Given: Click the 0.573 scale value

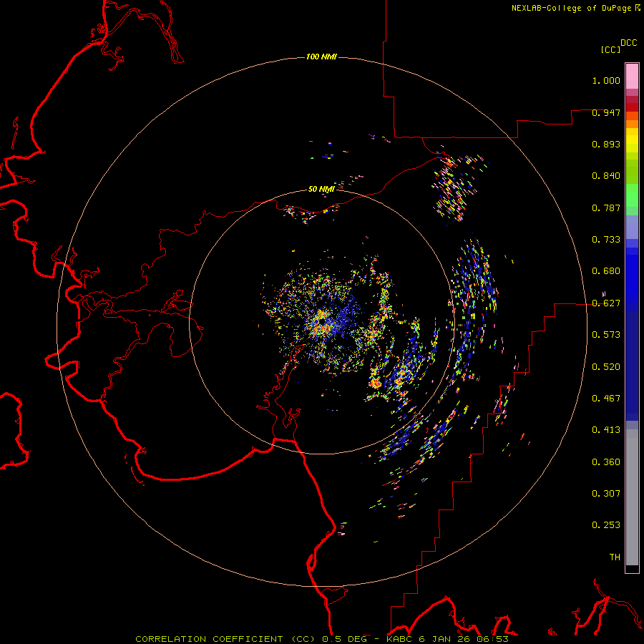Looking at the screenshot, I should point(606,335).
